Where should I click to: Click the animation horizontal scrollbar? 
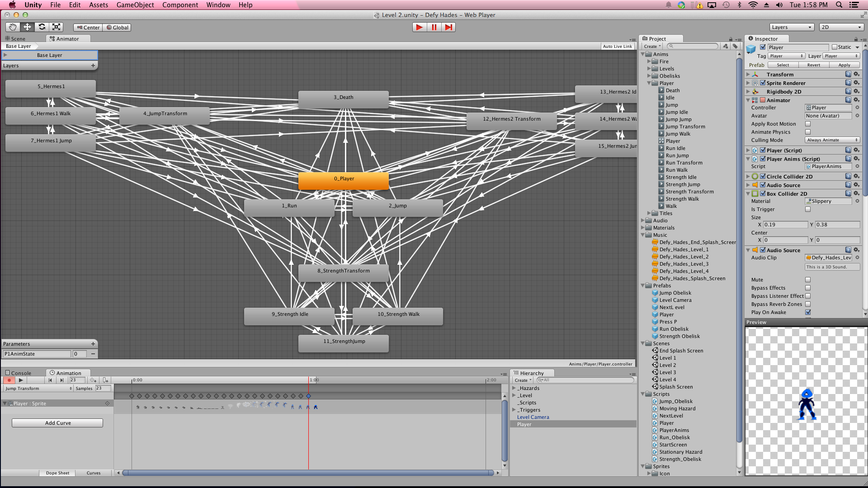pos(308,473)
